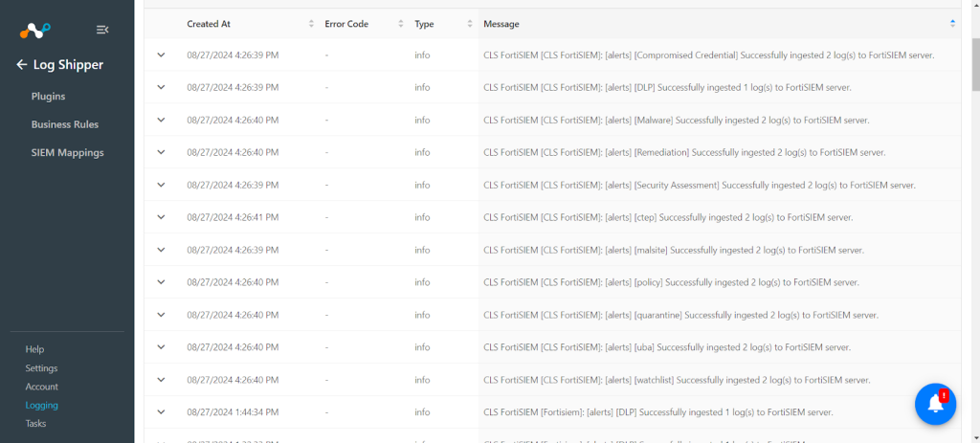Expand the Remediation log row

(161, 152)
